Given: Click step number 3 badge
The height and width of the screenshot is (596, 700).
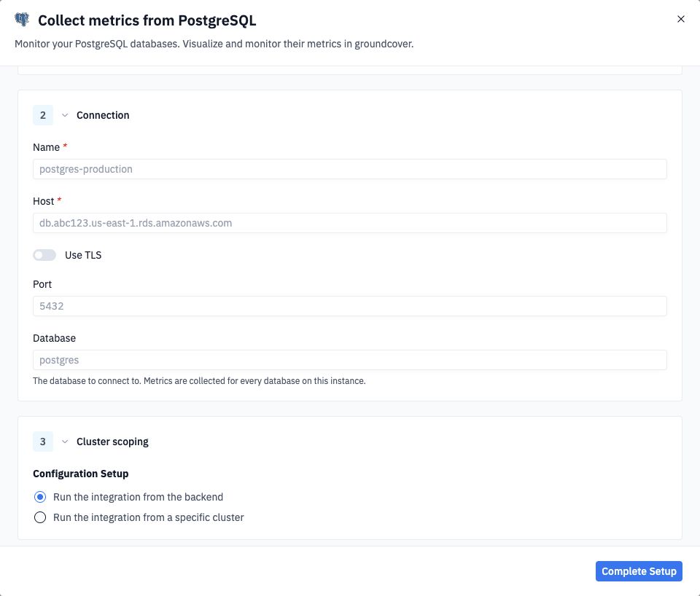Looking at the screenshot, I should pos(43,442).
